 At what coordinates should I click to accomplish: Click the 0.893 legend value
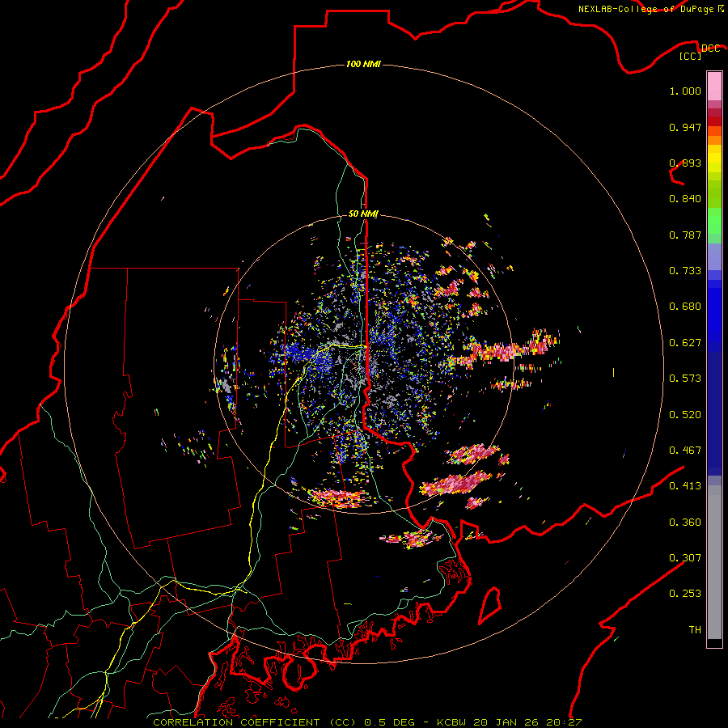coord(685,163)
